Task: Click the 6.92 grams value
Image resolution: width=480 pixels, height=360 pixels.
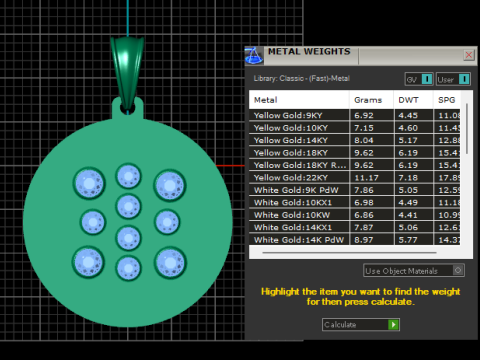Action: 364,115
